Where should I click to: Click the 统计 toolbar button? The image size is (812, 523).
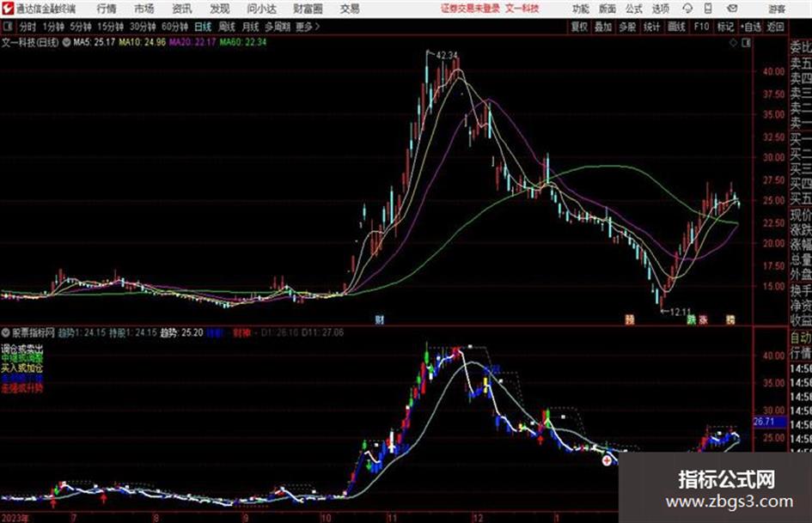(651, 27)
